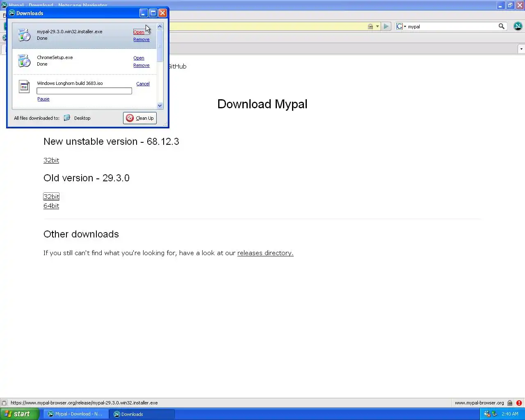525x420 pixels.
Task: Open the Windows Start menu
Action: point(19,414)
